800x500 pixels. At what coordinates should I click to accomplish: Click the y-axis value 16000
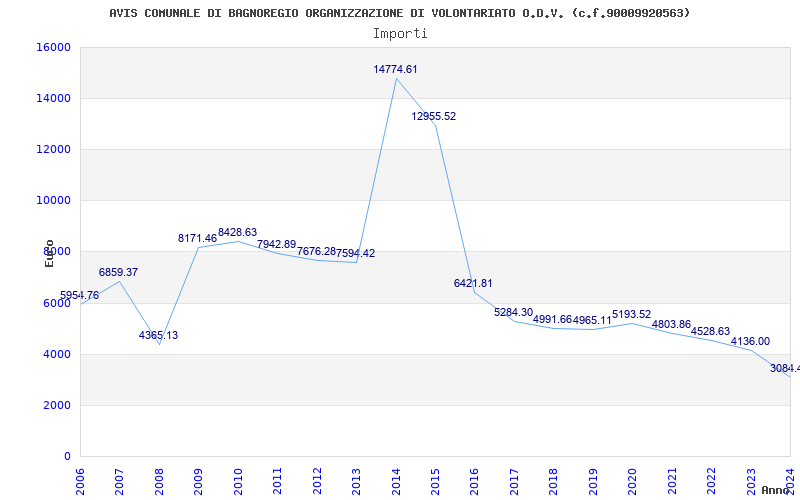coord(53,47)
